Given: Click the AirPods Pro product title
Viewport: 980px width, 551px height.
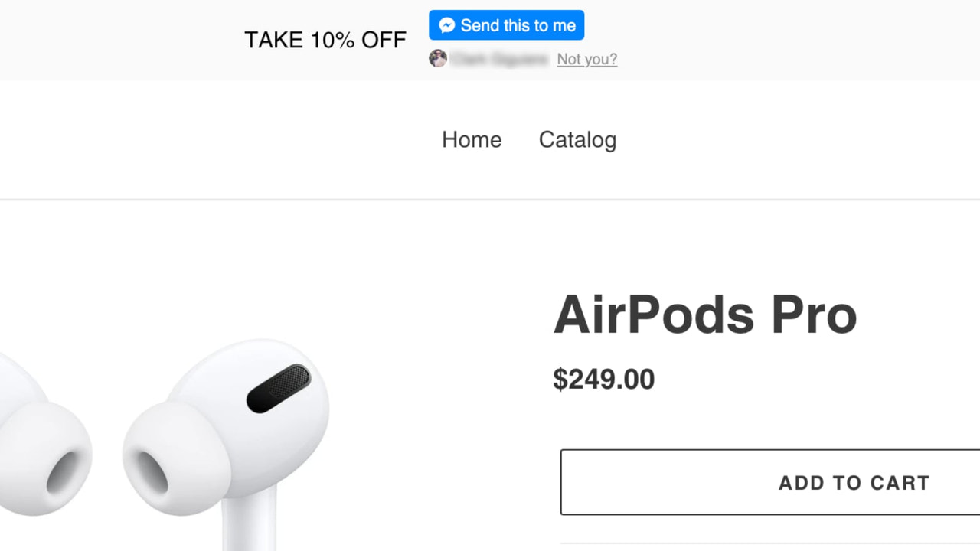Looking at the screenshot, I should [x=704, y=314].
